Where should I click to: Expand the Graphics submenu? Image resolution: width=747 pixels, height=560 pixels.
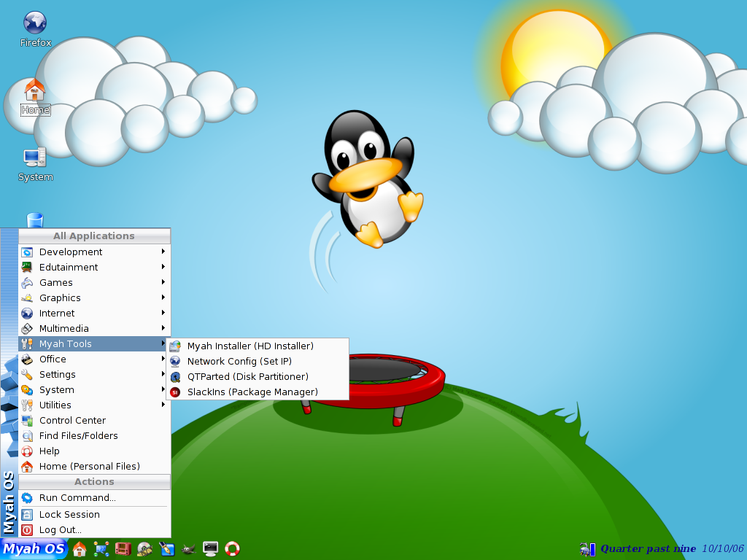coord(94,297)
